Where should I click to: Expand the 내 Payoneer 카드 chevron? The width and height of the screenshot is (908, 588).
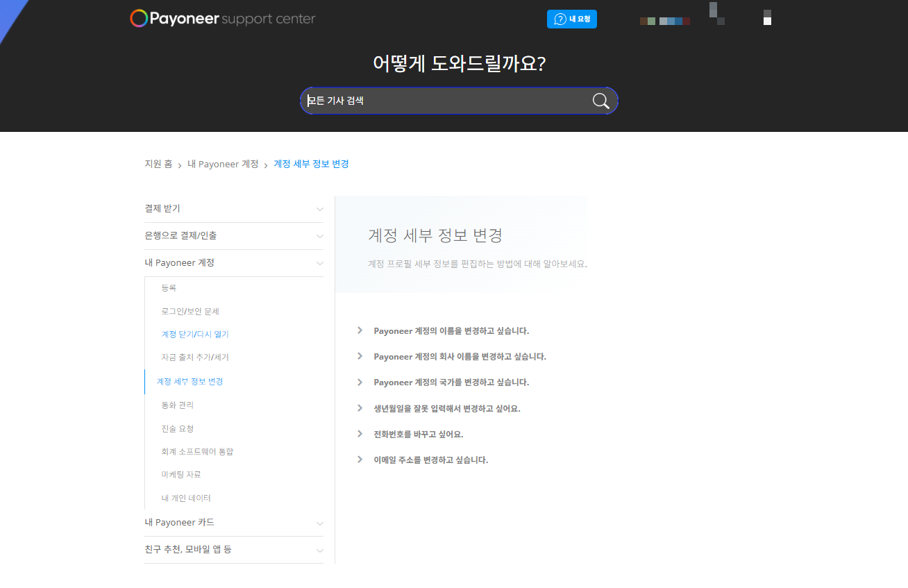319,523
